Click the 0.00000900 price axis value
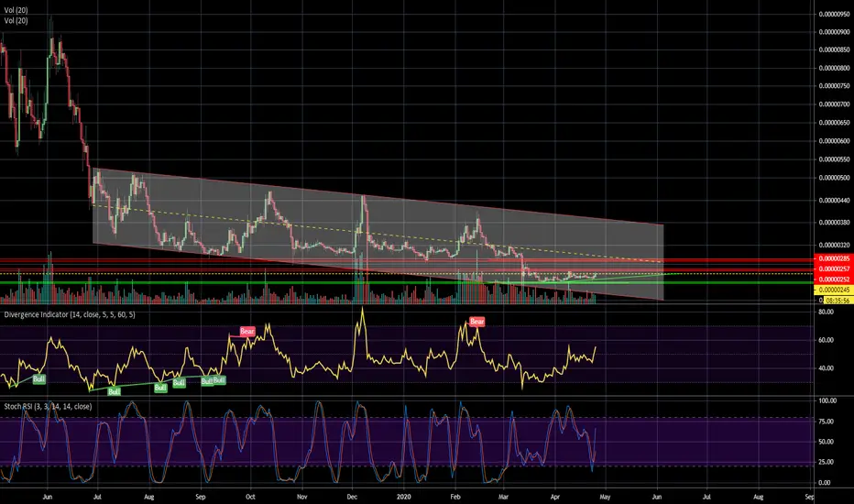Viewport: 854px width, 504px height. coord(835,32)
